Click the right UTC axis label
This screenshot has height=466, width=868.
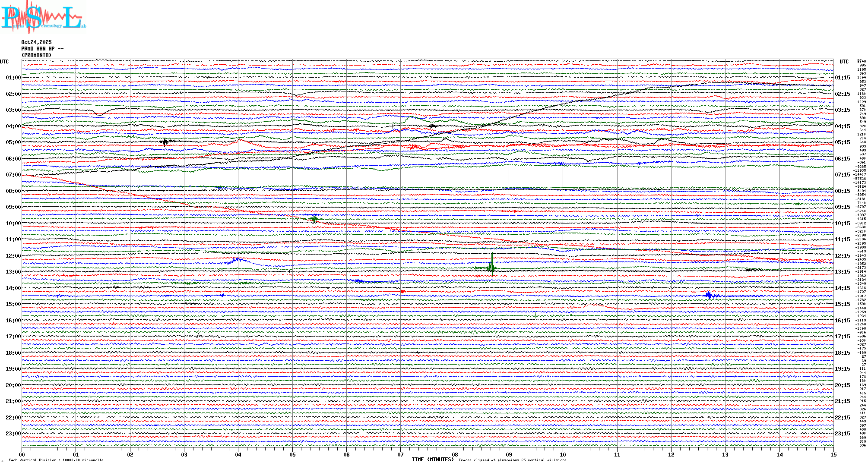844,62
